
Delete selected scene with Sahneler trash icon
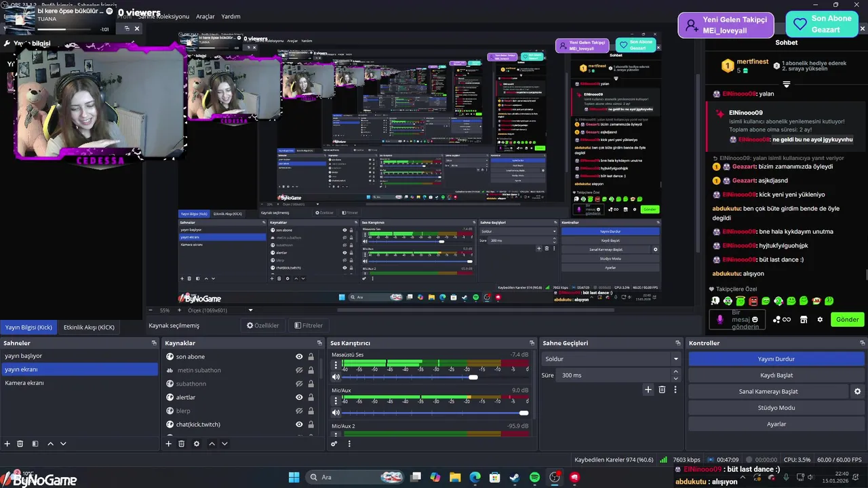pyautogui.click(x=20, y=444)
